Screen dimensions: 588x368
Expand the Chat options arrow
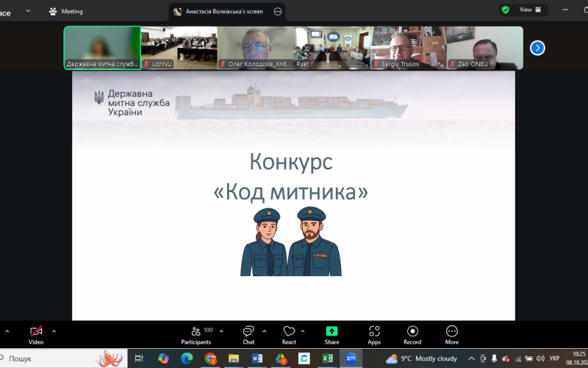pyautogui.click(x=264, y=330)
